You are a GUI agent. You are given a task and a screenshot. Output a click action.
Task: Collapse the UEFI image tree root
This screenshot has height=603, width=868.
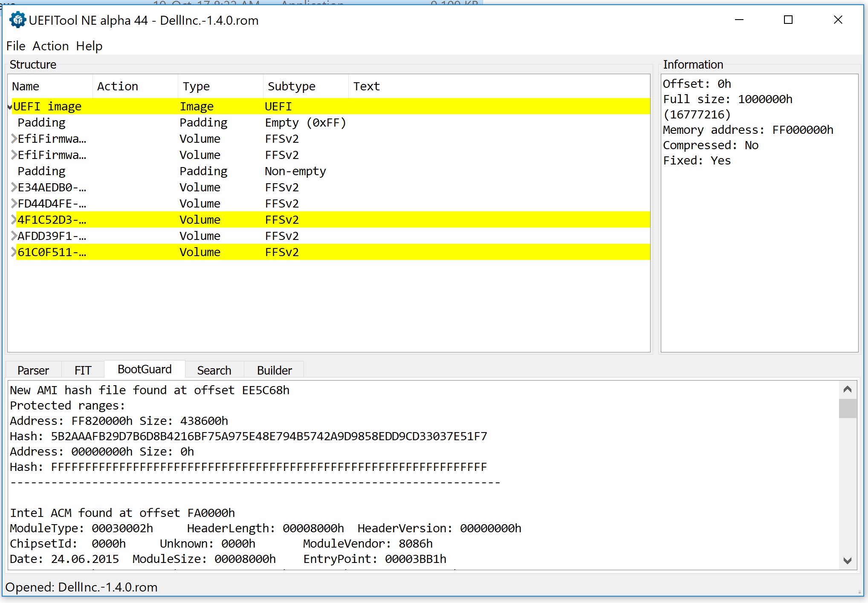click(x=10, y=107)
